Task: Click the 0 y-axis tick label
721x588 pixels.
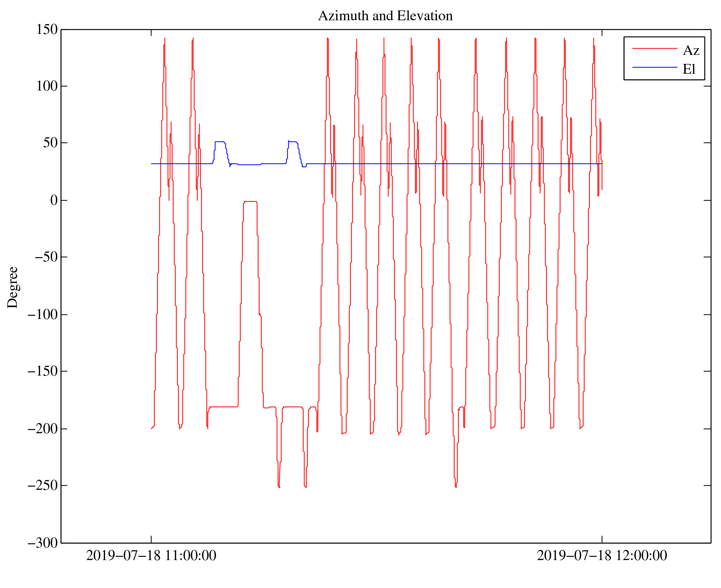Action: [54, 201]
